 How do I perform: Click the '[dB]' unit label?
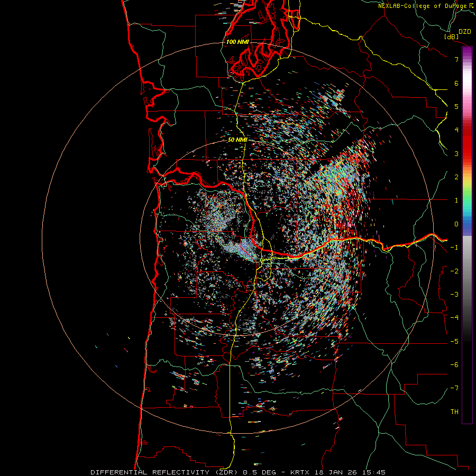tap(452, 37)
